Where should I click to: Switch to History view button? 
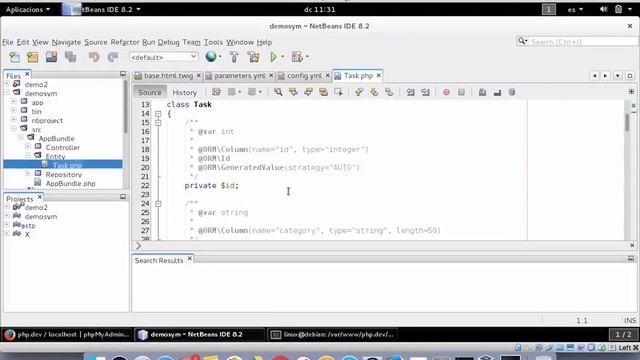pos(184,92)
